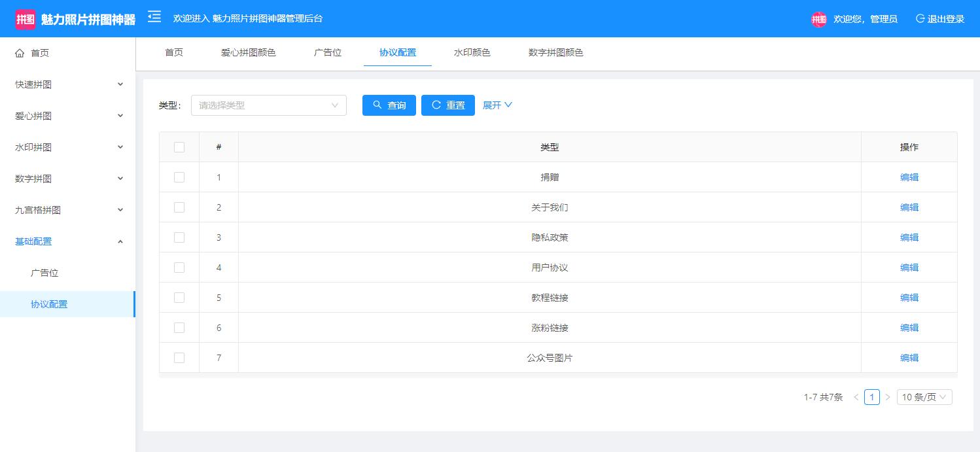Viewport: 980px width, 452px height.
Task: Click the 操作 column header
Action: point(909,147)
